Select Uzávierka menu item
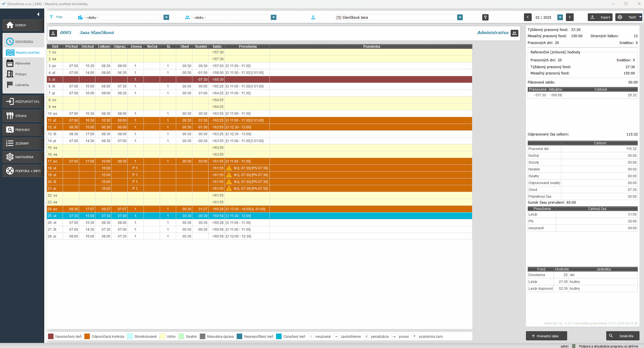The height and width of the screenshot is (348, 644). point(22,85)
